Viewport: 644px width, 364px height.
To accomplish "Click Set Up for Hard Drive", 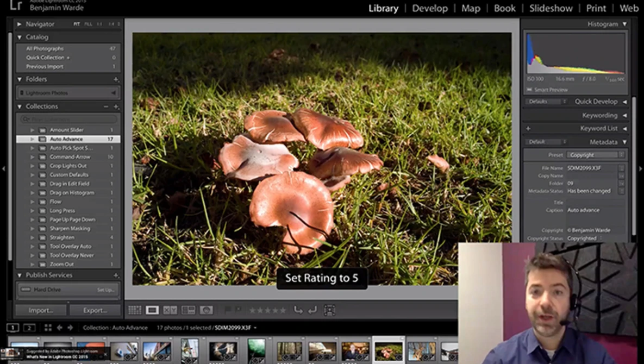I will [x=105, y=290].
